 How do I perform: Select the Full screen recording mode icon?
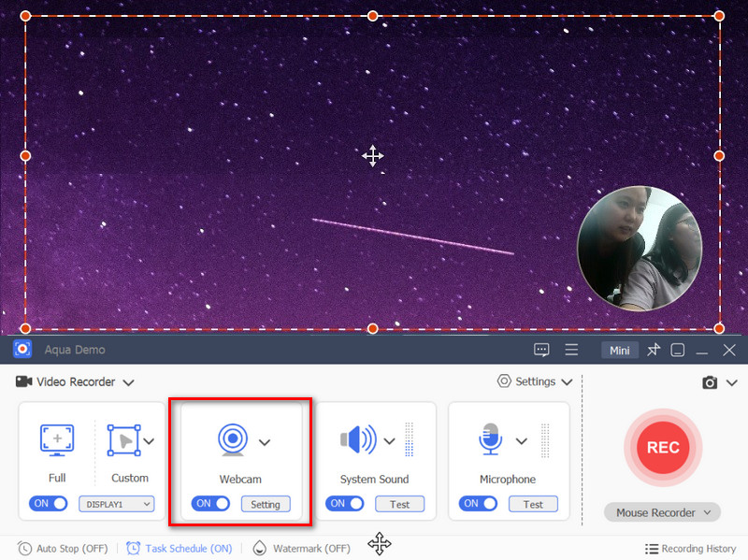(56, 440)
